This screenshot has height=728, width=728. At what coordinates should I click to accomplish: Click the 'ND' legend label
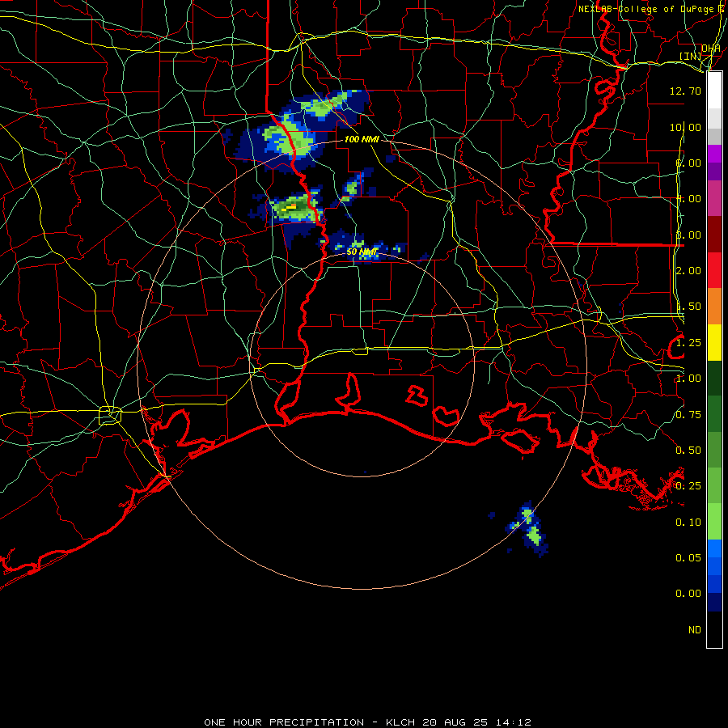pyautogui.click(x=695, y=629)
